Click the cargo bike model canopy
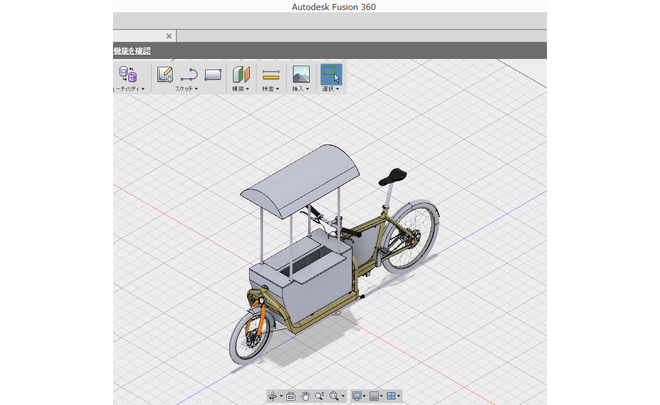 (300, 180)
